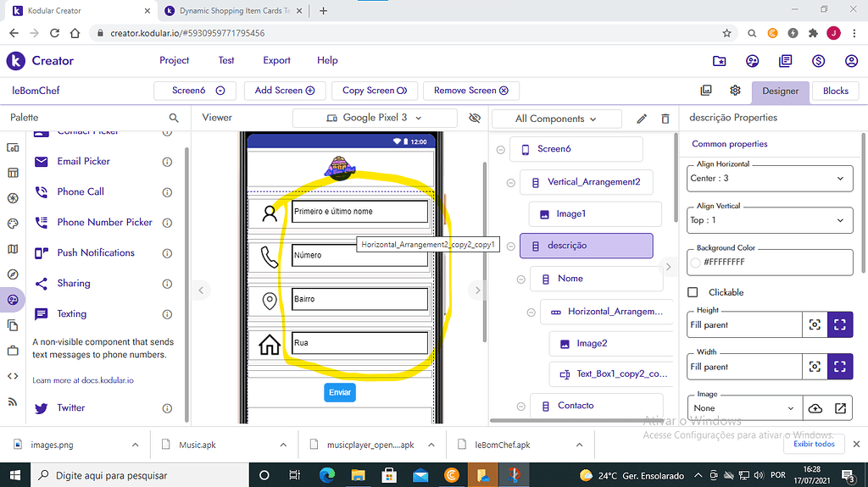Open the Google Pixel 3 device dropdown

coord(375,118)
